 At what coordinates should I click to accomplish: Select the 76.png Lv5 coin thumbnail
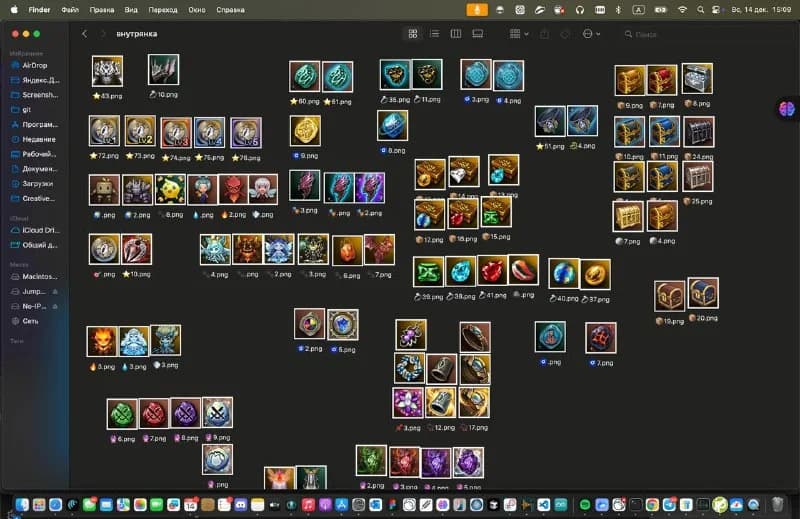[246, 133]
